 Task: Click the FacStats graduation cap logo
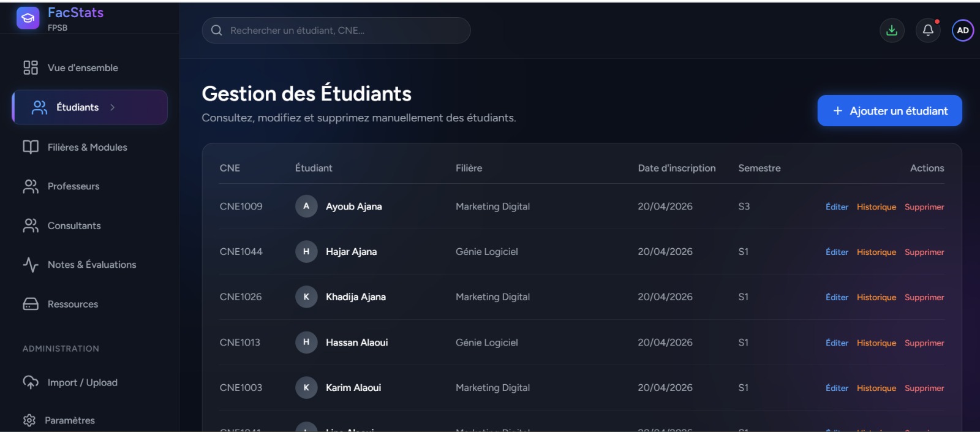28,18
